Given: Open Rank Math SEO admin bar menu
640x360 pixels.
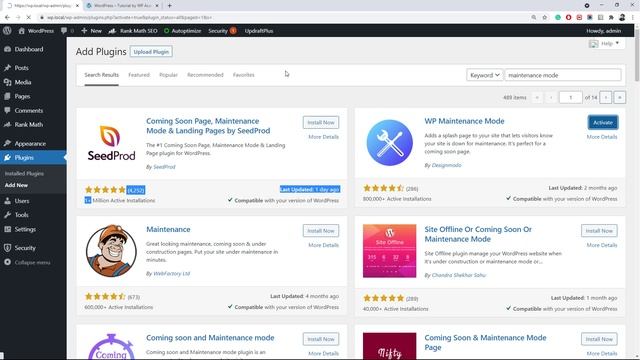Looking at the screenshot, I should pyautogui.click(x=133, y=31).
